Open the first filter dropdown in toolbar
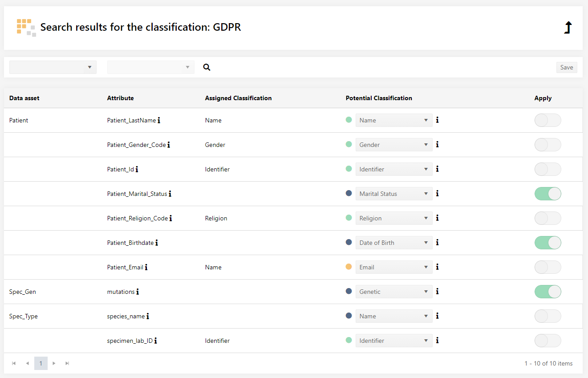This screenshot has width=588, height=378. click(x=53, y=67)
